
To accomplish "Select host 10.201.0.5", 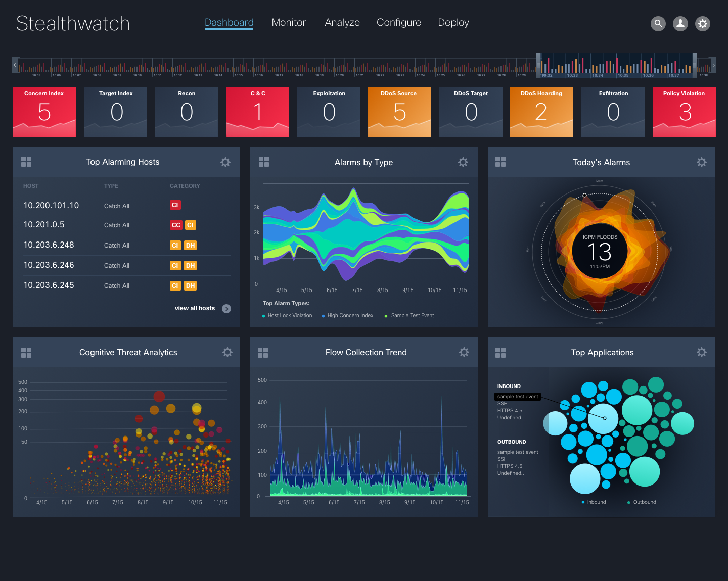I will [x=44, y=225].
